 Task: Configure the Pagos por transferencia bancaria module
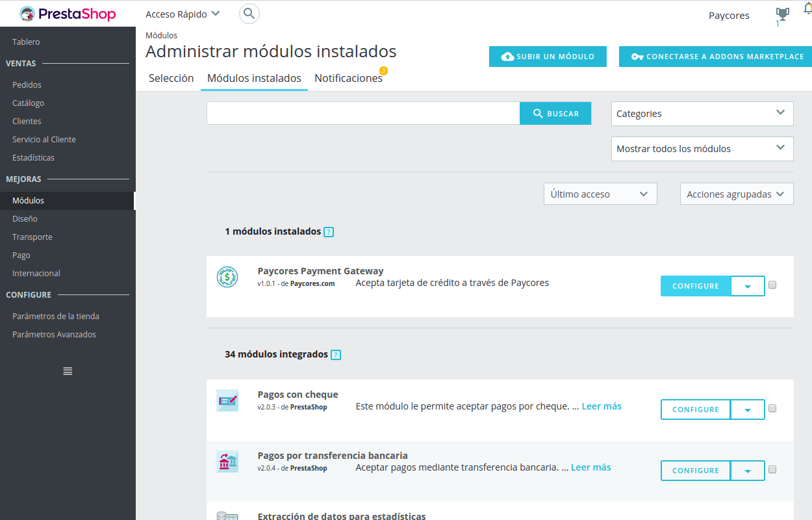pyautogui.click(x=696, y=471)
